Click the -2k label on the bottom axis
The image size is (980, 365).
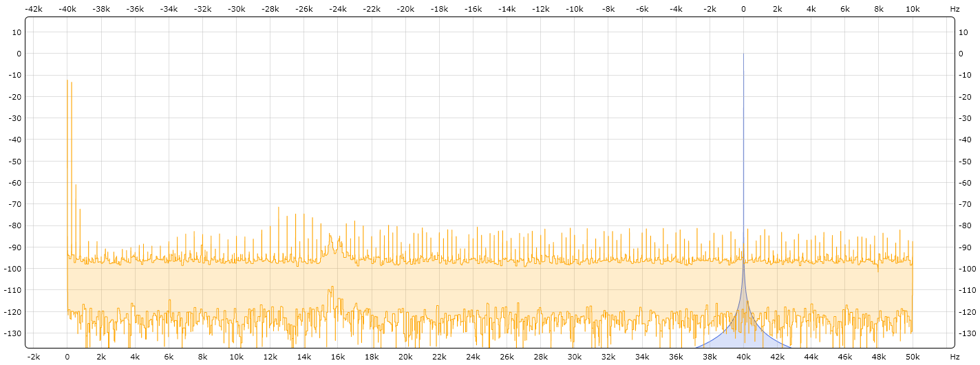34,357
